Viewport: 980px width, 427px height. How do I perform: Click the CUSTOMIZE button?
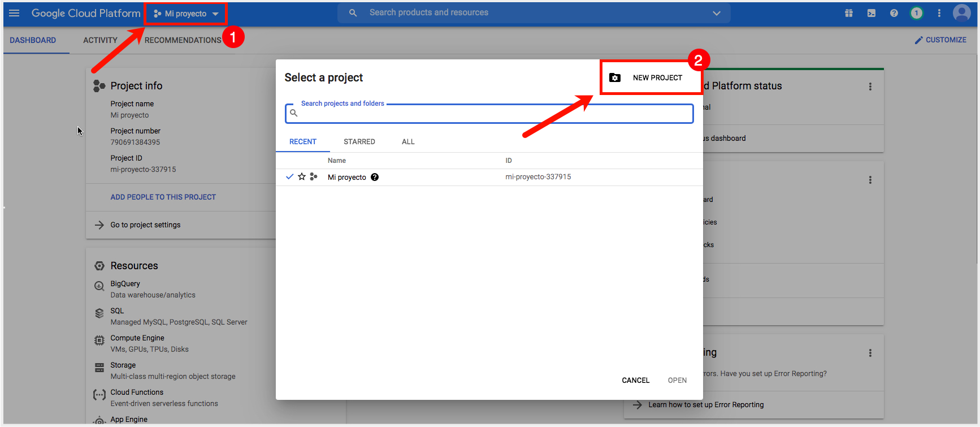click(x=940, y=40)
